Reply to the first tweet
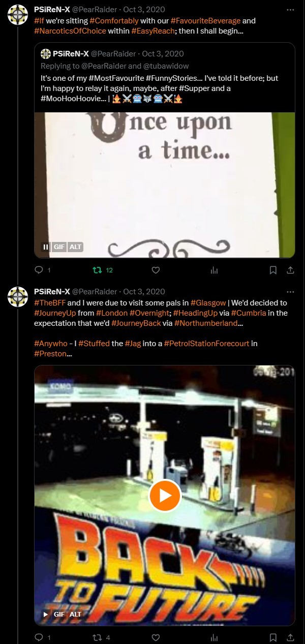 [39, 270]
